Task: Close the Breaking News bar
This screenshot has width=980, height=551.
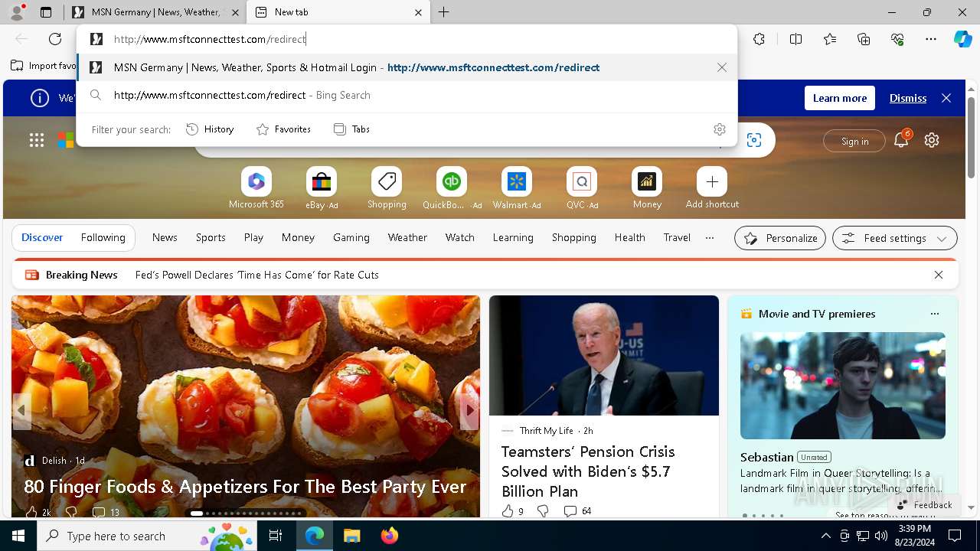Action: click(938, 275)
